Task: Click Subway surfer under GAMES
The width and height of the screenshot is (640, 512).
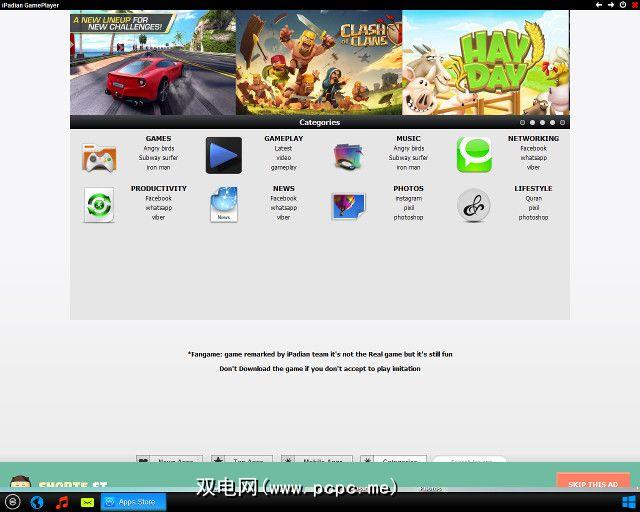Action: [x=158, y=158]
